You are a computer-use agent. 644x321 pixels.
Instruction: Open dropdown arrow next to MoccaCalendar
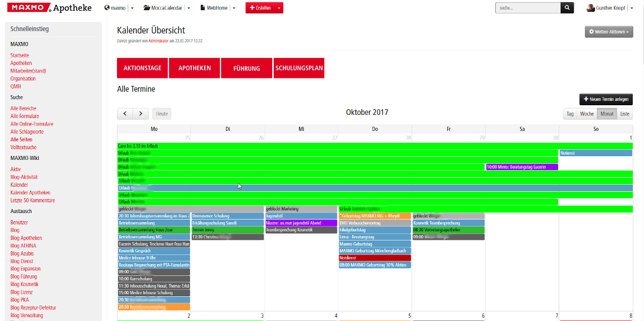pos(188,8)
